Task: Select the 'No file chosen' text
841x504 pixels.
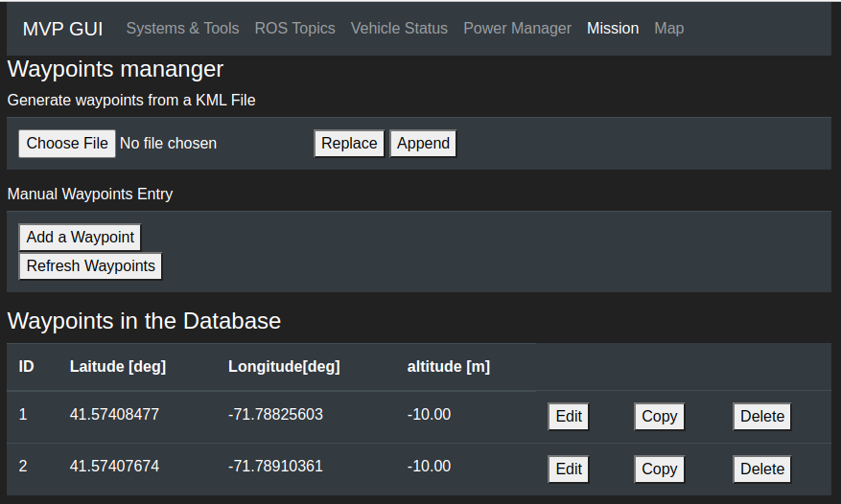Action: click(168, 144)
